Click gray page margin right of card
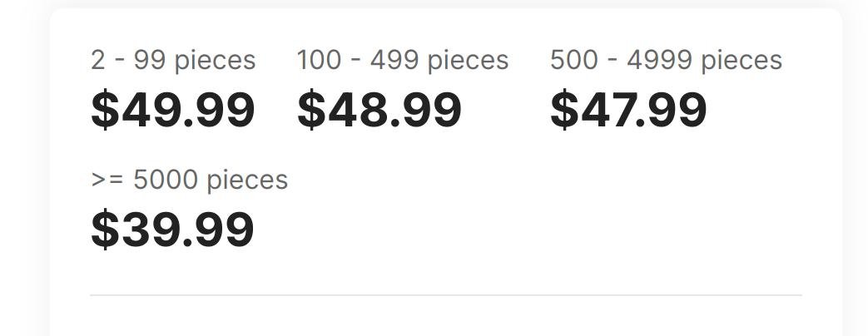The height and width of the screenshot is (336, 868). (856, 166)
